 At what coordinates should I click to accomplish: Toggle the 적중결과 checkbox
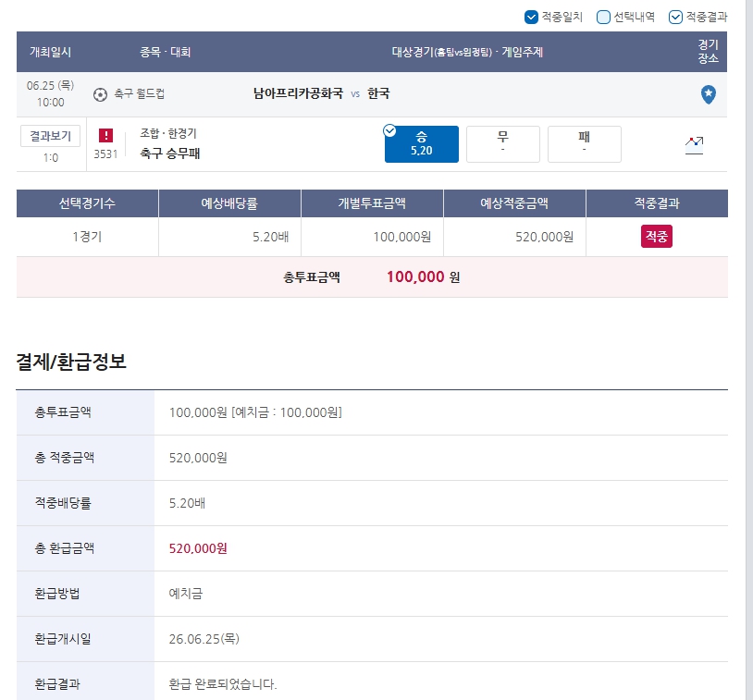pos(675,18)
